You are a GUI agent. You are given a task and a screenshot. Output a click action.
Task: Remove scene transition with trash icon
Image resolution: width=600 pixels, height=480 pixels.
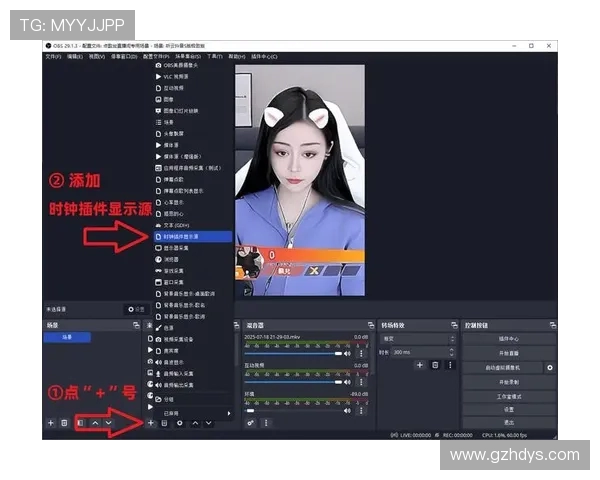coord(435,365)
